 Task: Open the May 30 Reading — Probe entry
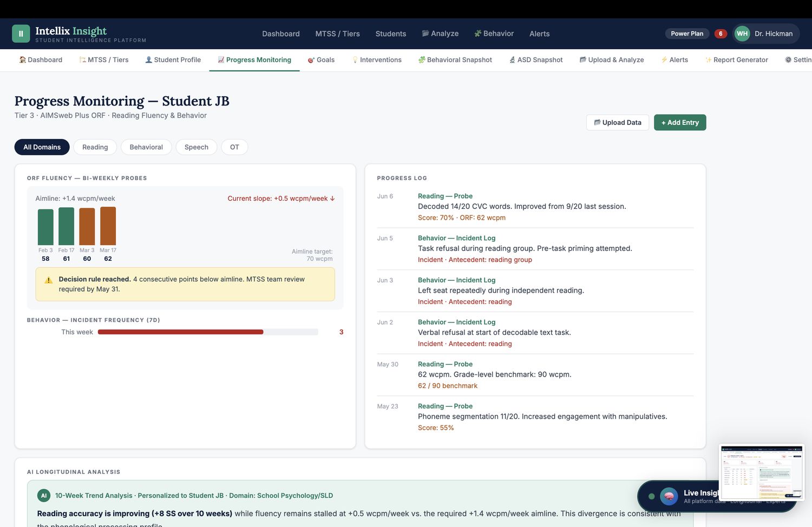coord(535,375)
